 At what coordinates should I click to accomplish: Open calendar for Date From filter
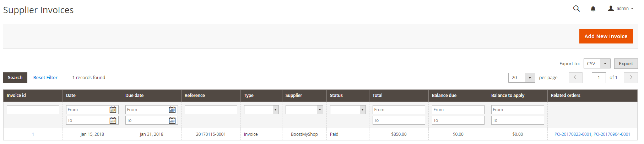click(x=113, y=110)
